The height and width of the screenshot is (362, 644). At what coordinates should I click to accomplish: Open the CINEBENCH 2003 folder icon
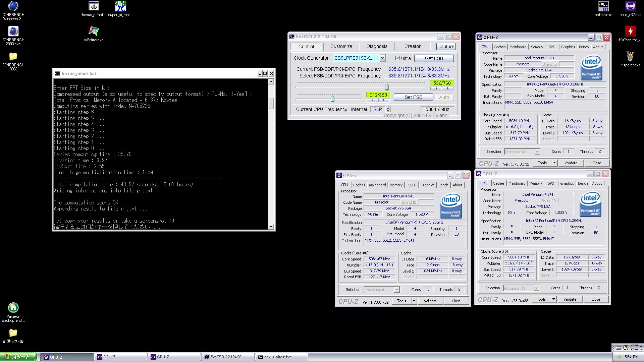(13, 61)
